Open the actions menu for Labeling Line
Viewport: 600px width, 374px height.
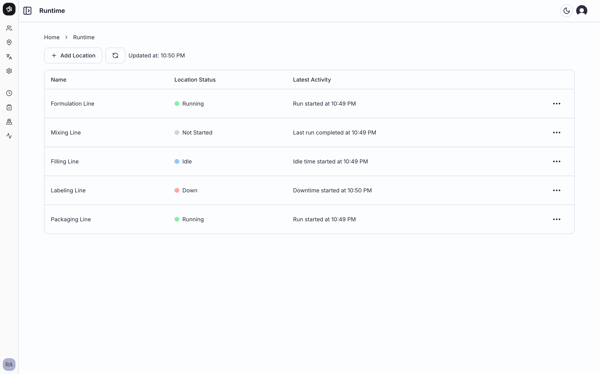click(x=556, y=190)
